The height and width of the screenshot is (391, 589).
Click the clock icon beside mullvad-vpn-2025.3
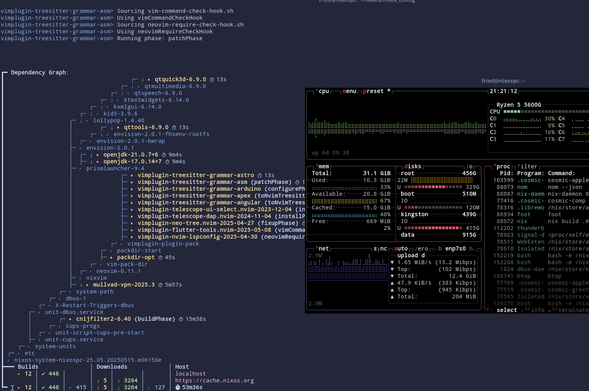pyautogui.click(x=160, y=285)
